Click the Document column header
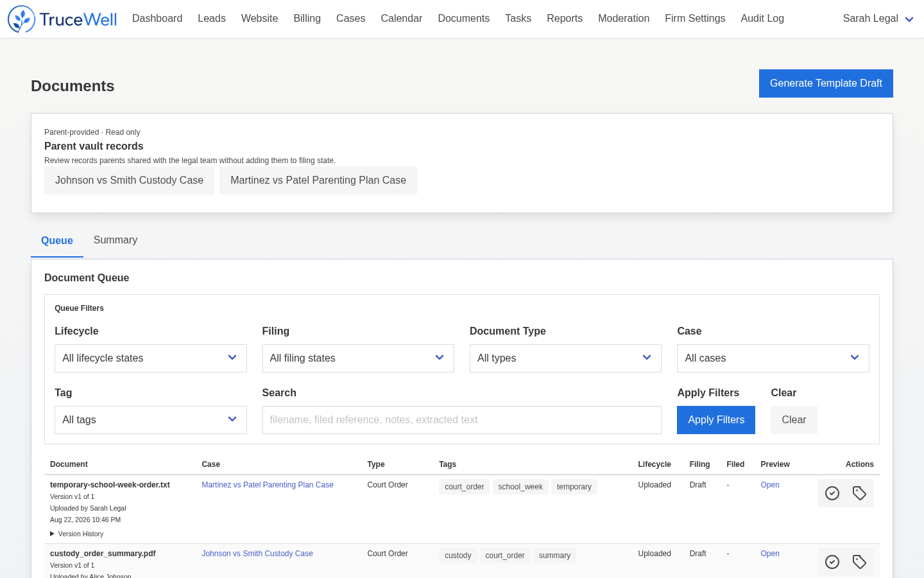Image resolution: width=924 pixels, height=578 pixels. point(69,464)
